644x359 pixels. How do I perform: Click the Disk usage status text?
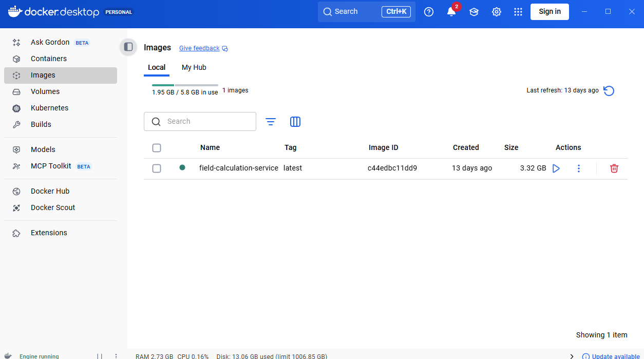tap(272, 356)
